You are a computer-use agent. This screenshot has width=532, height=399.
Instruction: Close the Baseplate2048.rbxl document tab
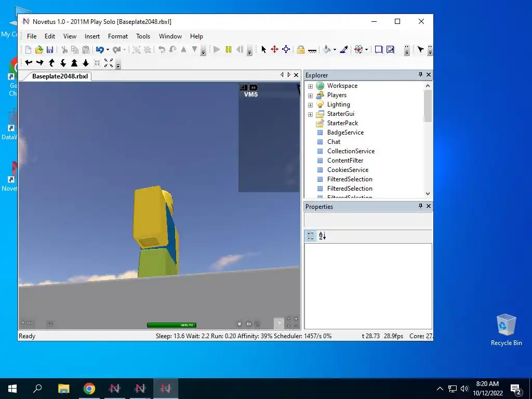pyautogui.click(x=296, y=75)
